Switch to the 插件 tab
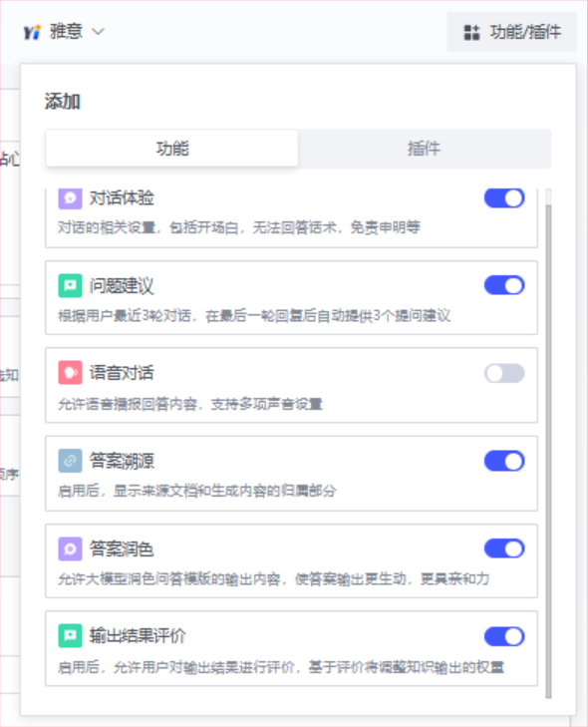Screen dimensions: 588x727 424,149
